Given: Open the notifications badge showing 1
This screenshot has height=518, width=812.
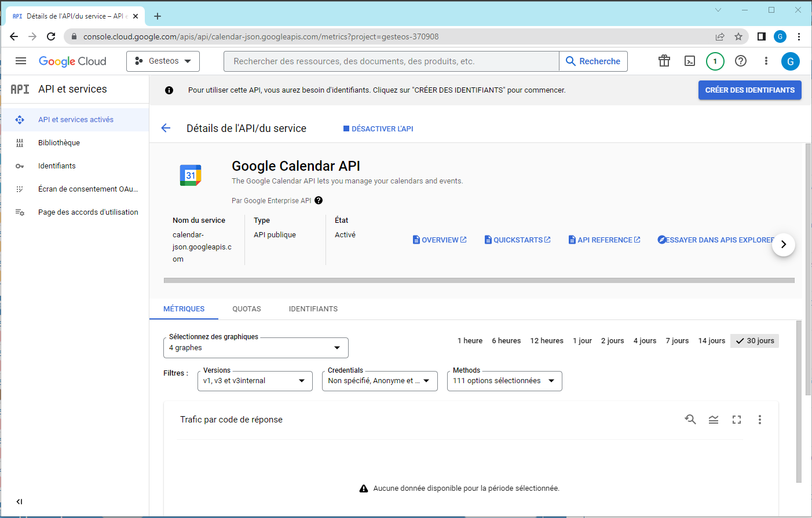Looking at the screenshot, I should [715, 61].
